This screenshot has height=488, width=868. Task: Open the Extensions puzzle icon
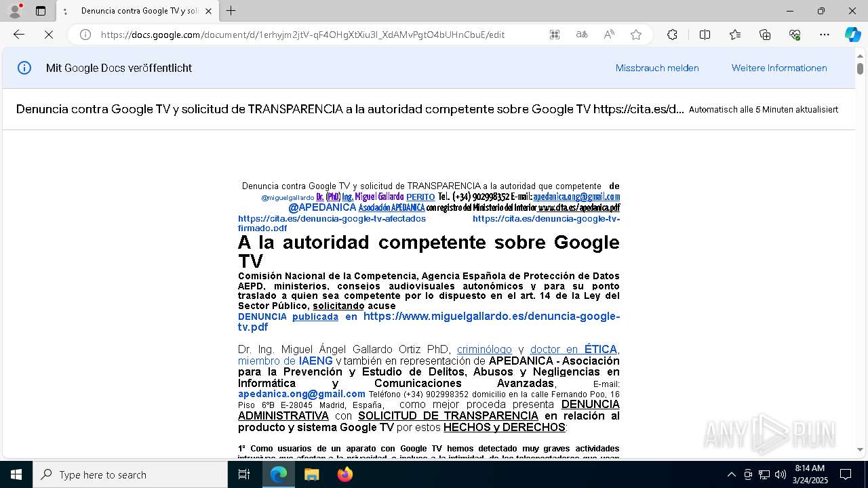click(x=672, y=35)
